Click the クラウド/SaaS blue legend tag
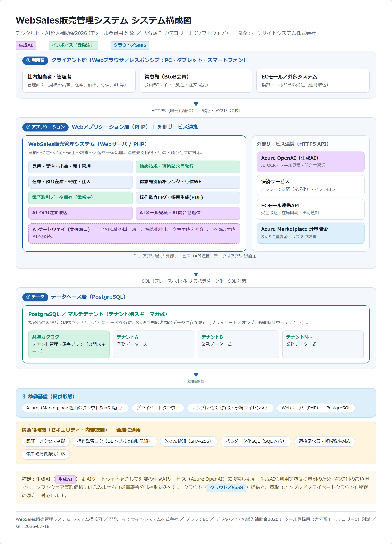 coord(130,45)
